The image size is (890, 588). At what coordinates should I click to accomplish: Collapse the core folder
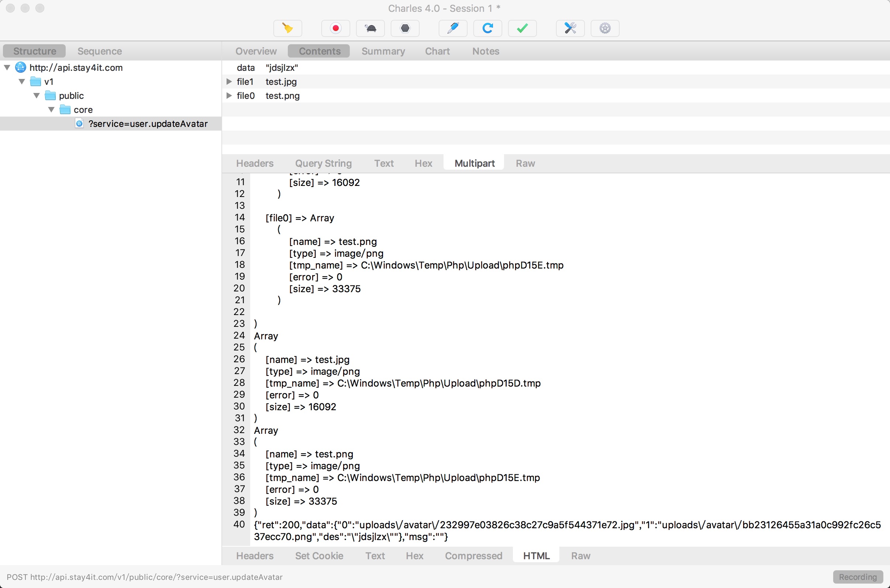click(x=51, y=110)
